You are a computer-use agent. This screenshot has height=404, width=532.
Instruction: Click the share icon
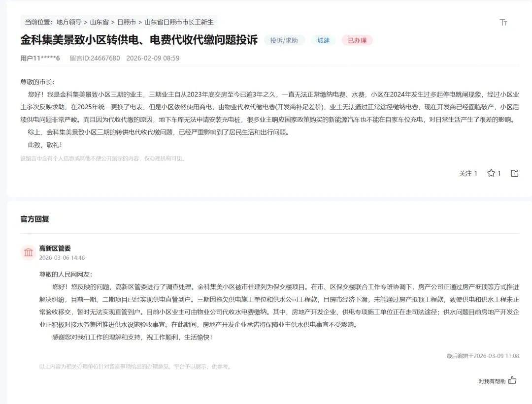[x=515, y=173]
